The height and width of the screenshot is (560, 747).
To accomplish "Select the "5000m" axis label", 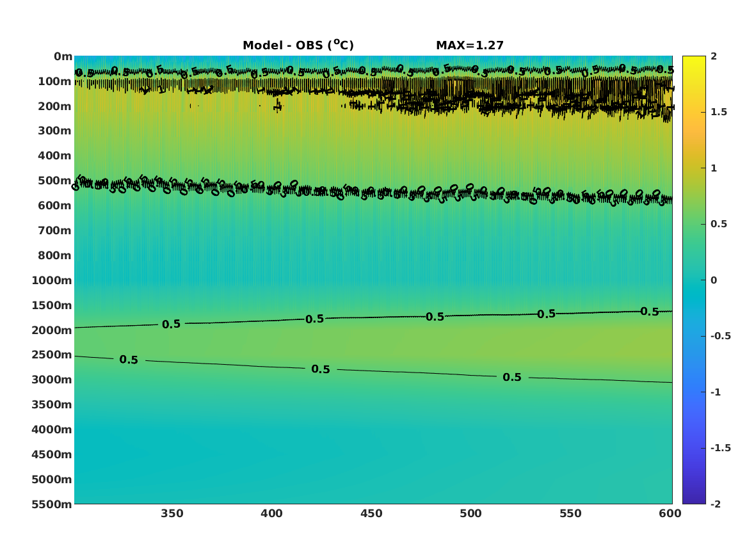I will pos(52,479).
